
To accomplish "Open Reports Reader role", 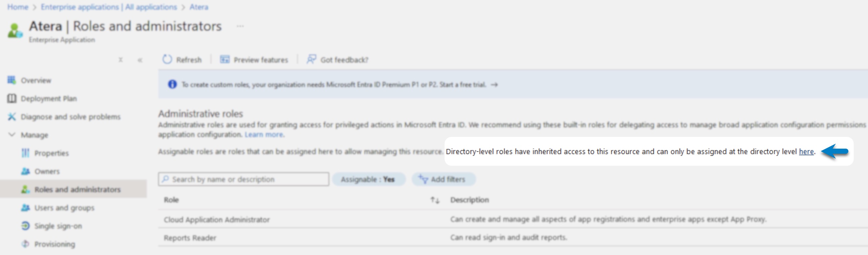I will click(x=190, y=238).
